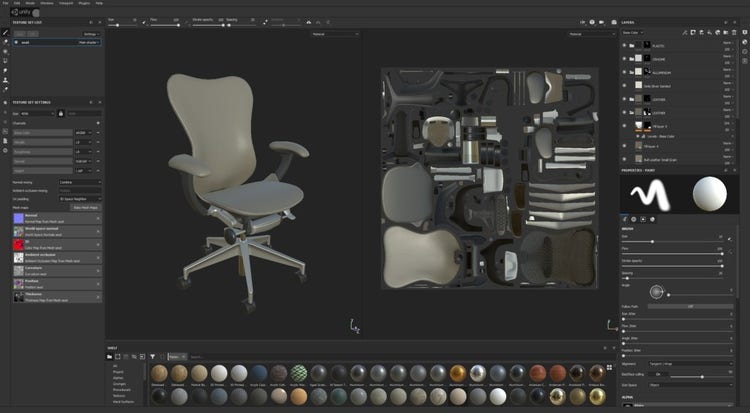This screenshot has height=413, width=750.
Task: Select the Polygon Fill tool
Action: (5, 60)
